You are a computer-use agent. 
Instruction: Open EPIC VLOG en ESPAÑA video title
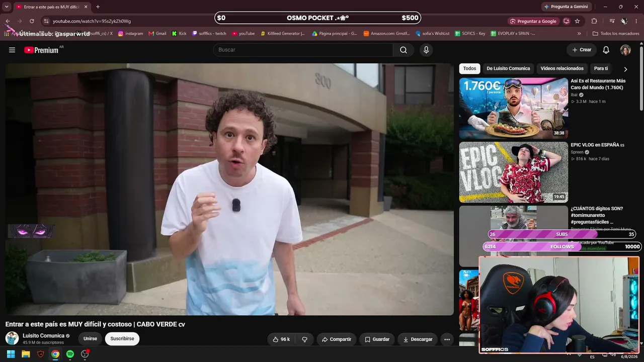coord(597,145)
